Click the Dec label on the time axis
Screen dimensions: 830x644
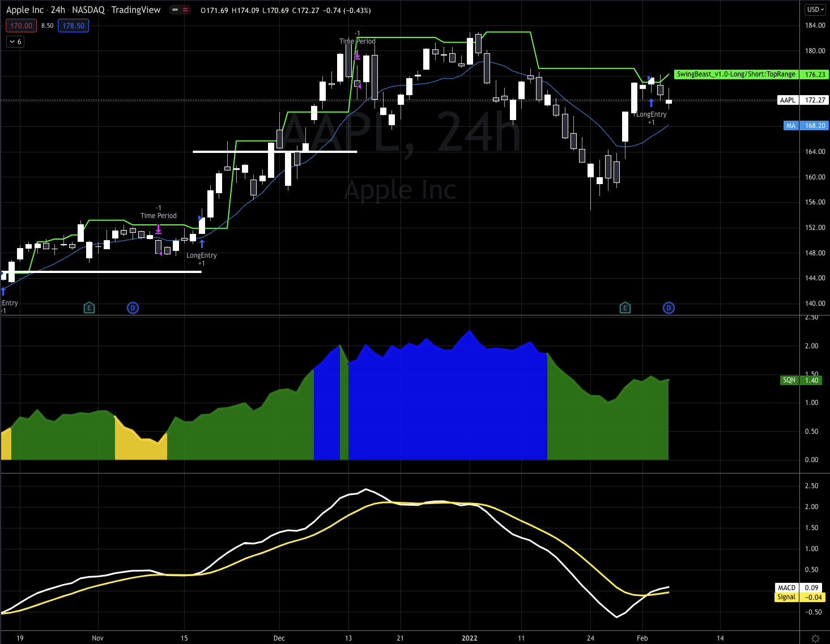[279, 638]
